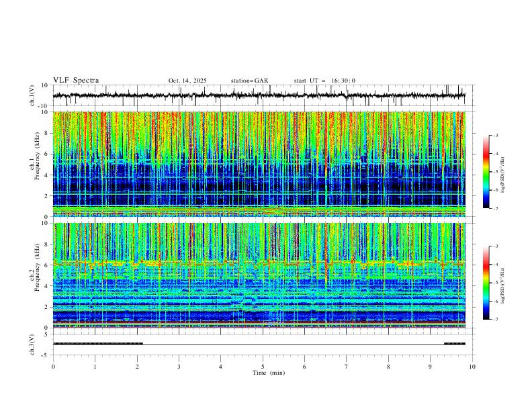Click the "-7" label on ch.2 colorbar

495,320
